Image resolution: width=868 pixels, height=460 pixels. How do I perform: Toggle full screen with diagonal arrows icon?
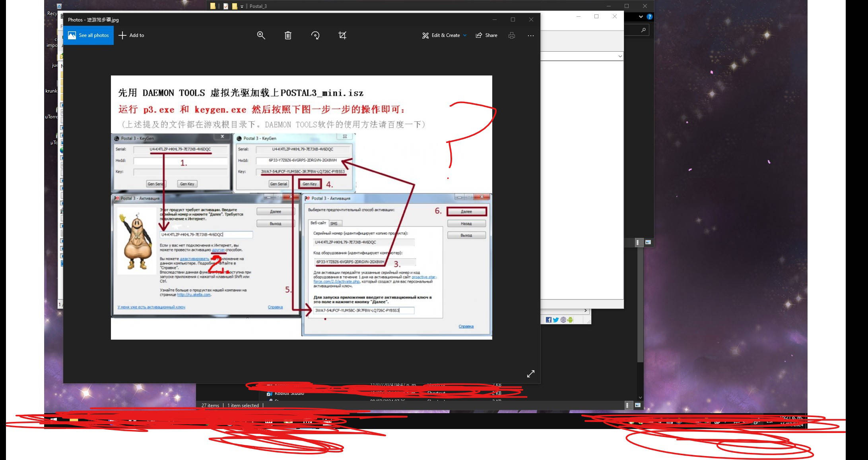click(x=531, y=374)
